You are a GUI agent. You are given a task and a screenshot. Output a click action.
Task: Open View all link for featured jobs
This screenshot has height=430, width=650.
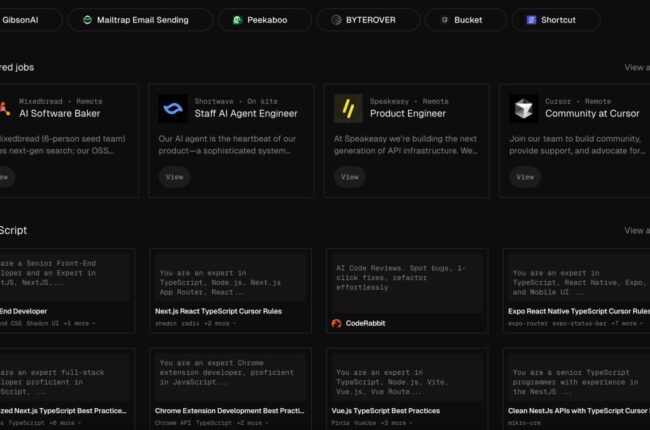pyautogui.click(x=636, y=67)
